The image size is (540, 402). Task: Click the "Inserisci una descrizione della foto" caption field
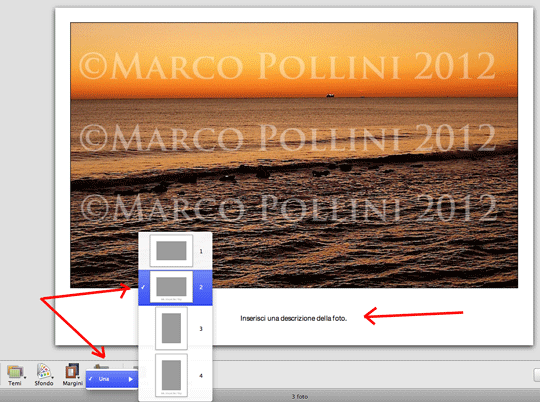tap(293, 318)
